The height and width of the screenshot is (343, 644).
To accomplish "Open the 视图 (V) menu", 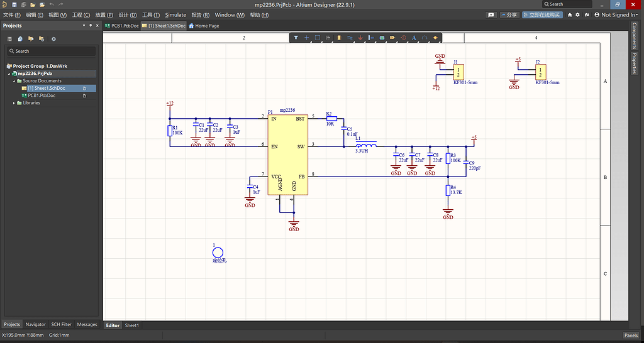I will 57,15.
